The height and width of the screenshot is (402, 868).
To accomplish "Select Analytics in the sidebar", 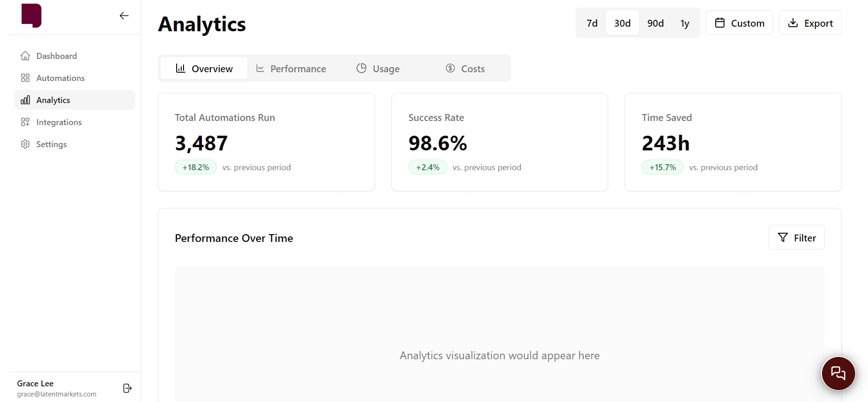I will coord(75,100).
